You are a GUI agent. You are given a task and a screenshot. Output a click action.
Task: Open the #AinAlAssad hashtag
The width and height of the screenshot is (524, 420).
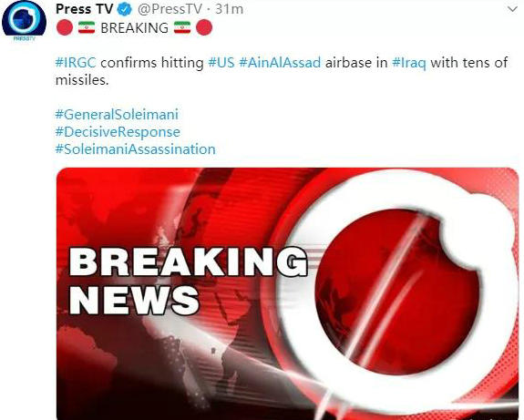(x=280, y=63)
